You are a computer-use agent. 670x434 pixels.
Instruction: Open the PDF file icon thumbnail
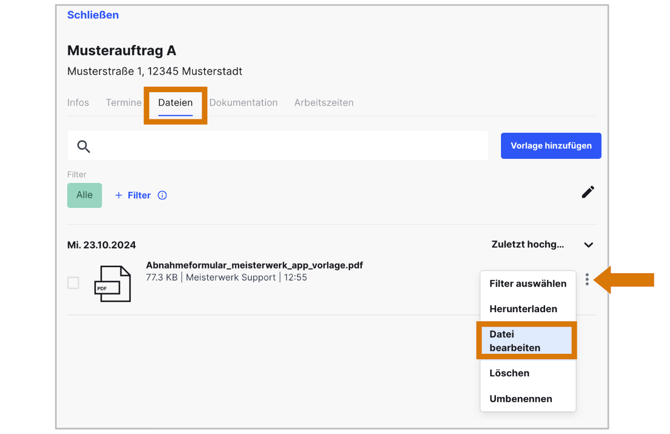pyautogui.click(x=112, y=284)
